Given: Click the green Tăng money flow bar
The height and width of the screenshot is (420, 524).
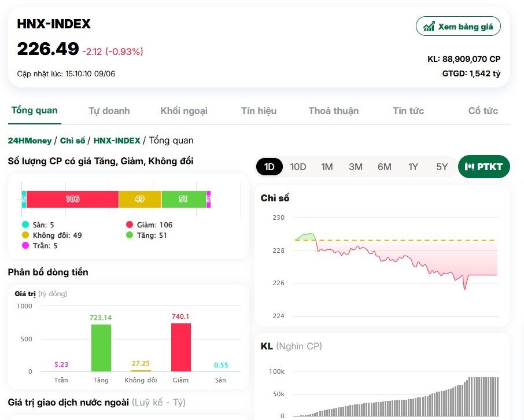Looking at the screenshot, I should [x=101, y=348].
